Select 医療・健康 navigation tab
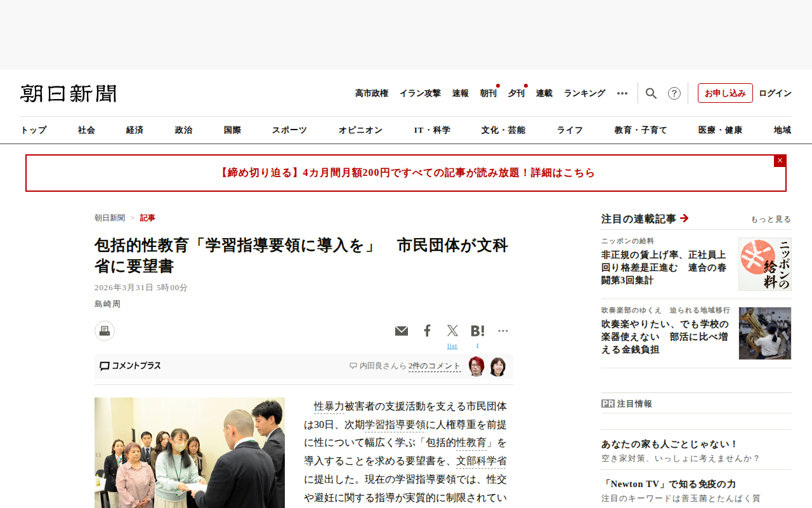 721,130
